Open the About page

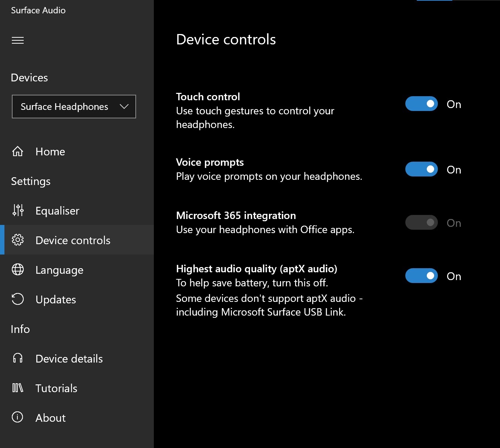coord(50,418)
